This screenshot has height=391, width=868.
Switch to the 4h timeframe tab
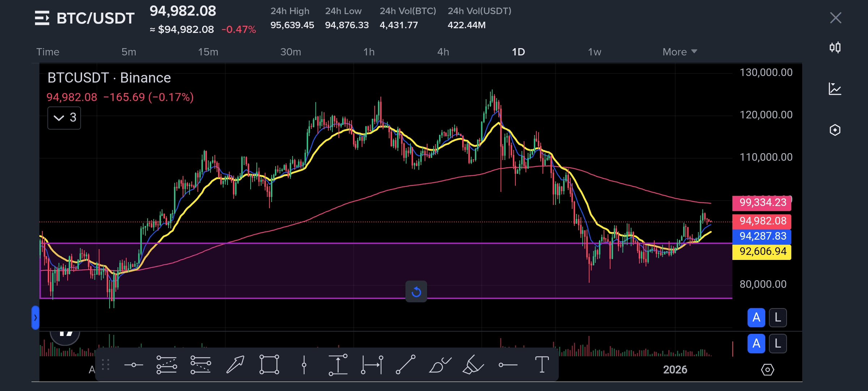(x=443, y=52)
